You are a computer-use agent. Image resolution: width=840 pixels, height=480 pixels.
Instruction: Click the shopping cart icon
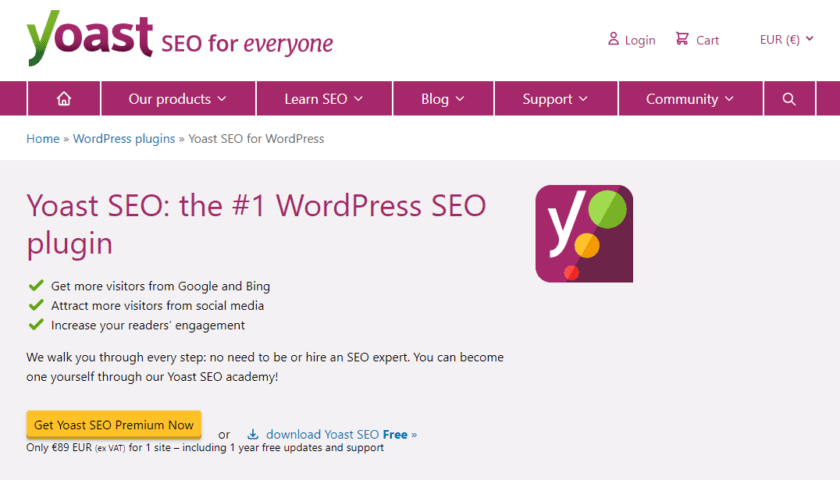[682, 39]
